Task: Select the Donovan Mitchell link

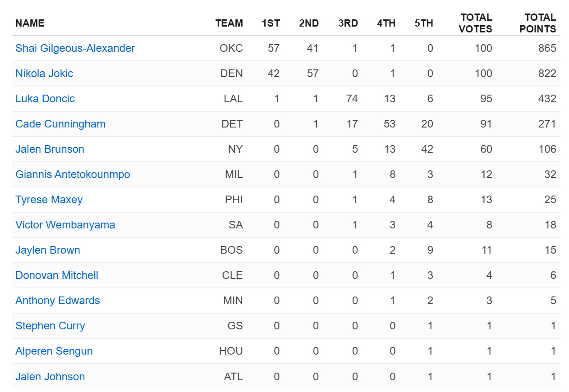Action: coord(57,275)
